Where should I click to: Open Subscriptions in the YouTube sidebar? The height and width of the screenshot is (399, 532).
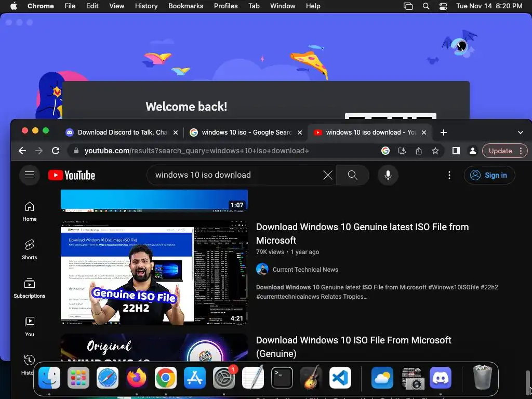[x=30, y=288]
